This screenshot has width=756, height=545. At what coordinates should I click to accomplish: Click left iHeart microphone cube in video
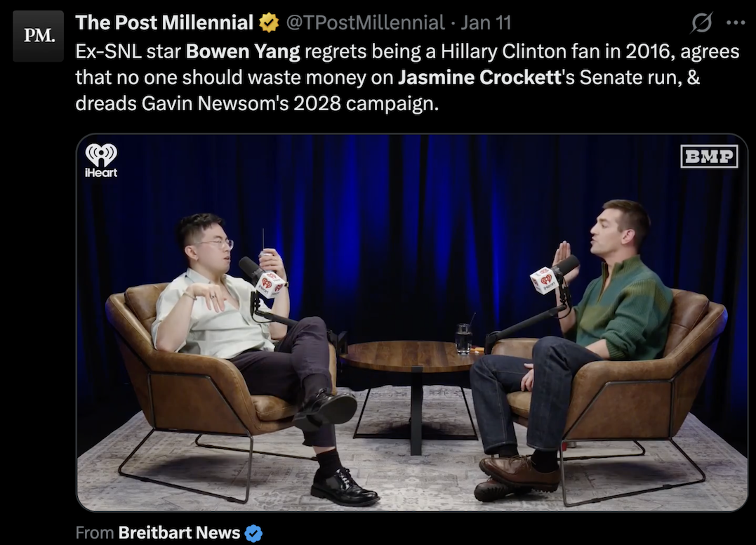269,284
